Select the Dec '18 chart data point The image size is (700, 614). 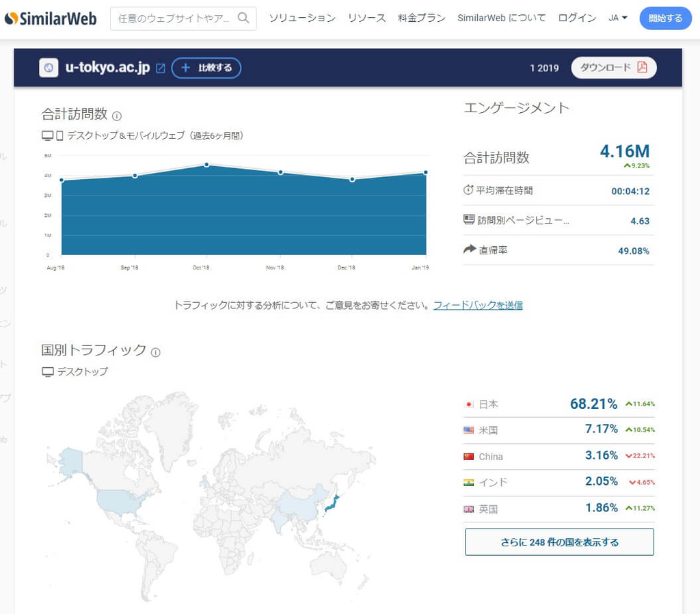point(352,179)
